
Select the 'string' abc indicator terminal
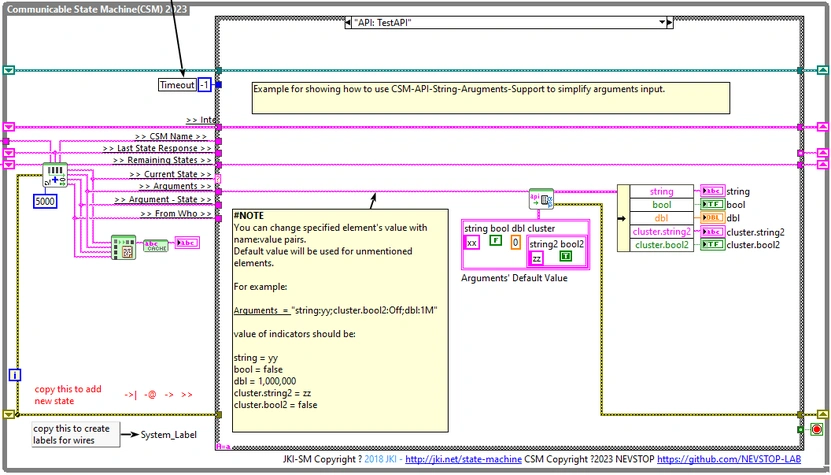tap(712, 191)
